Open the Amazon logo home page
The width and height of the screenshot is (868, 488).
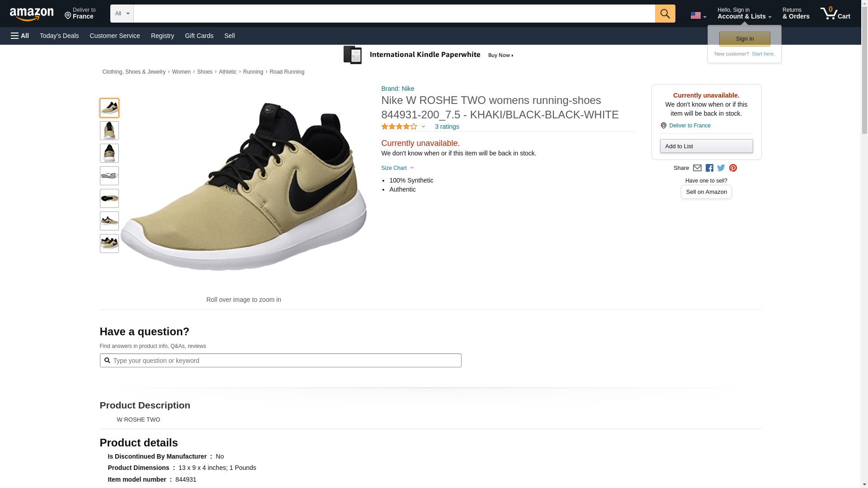(32, 14)
